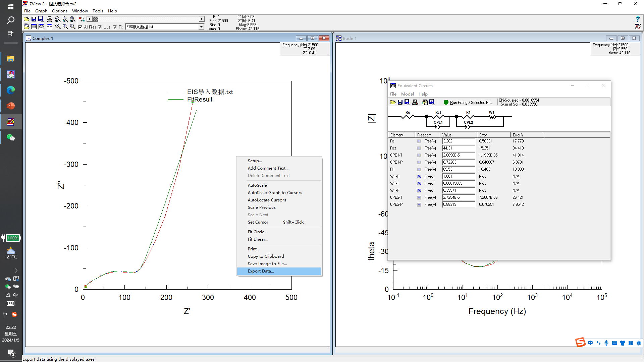Click the ZView icon in the Windows taskbar

11,122
